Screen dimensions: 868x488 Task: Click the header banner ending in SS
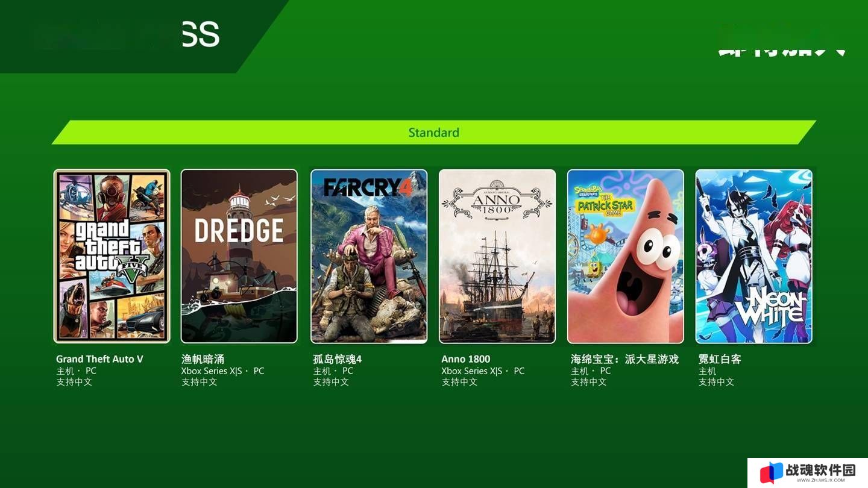(143, 36)
